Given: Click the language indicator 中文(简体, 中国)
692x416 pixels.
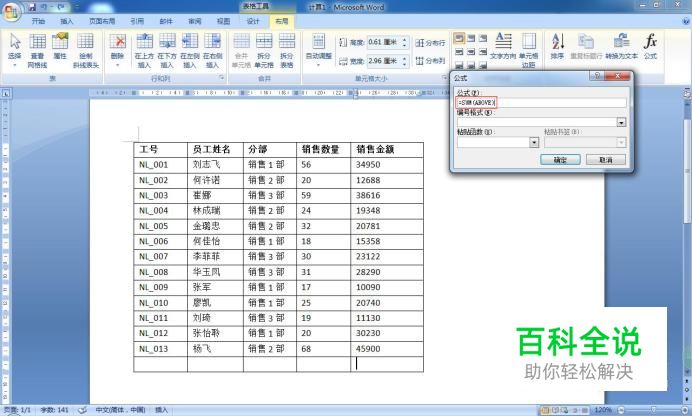Looking at the screenshot, I should pyautogui.click(x=120, y=410).
